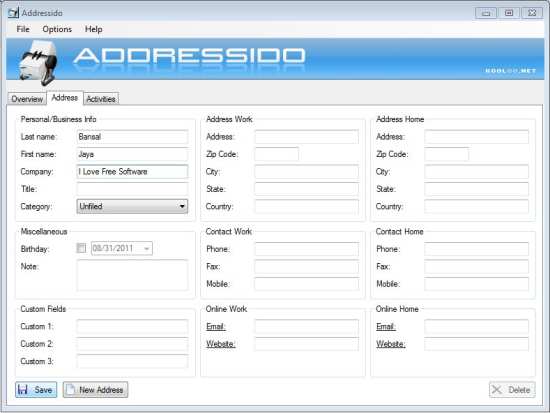Click the Address Home State field
This screenshot has width=550, height=413.
(476, 189)
